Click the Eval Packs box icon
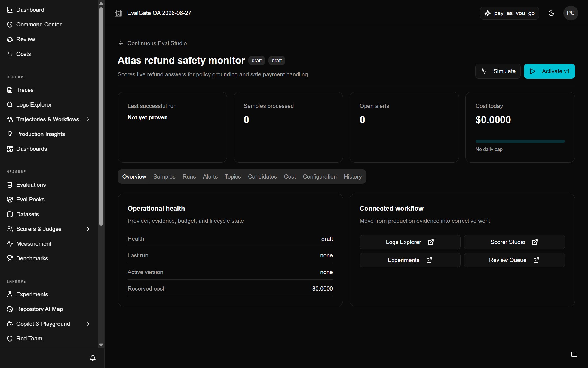This screenshot has width=588, height=368. tap(10, 200)
